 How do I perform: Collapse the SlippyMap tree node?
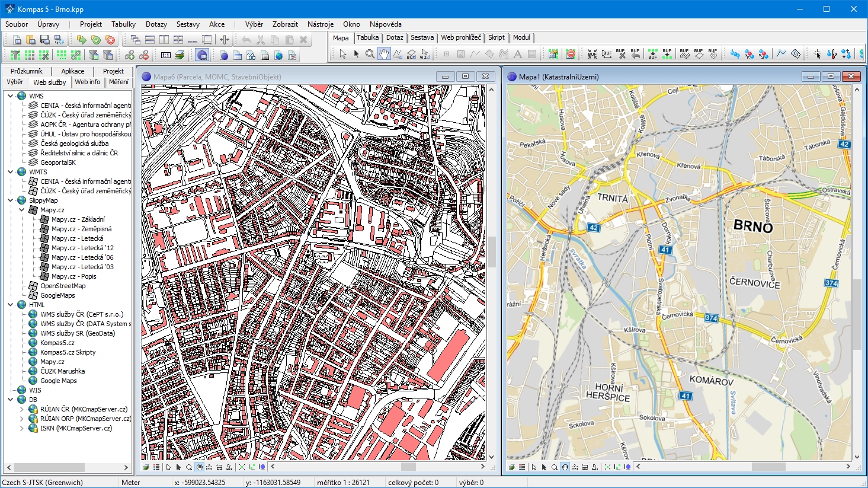(10, 200)
